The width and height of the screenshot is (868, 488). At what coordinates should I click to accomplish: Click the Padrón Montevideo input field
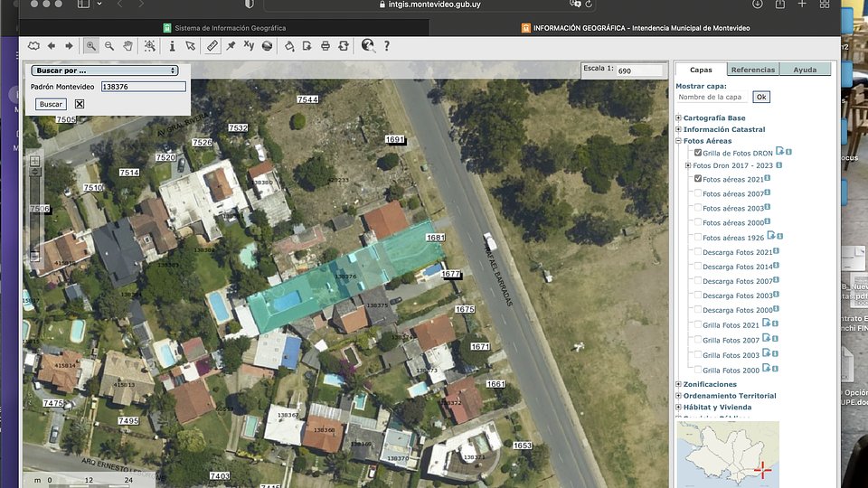pyautogui.click(x=143, y=87)
